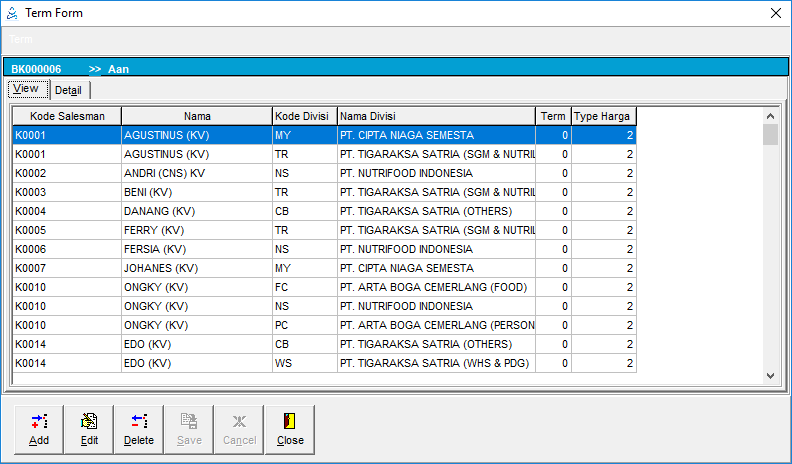
Task: Click the Term Form title bar icon
Action: (12, 13)
